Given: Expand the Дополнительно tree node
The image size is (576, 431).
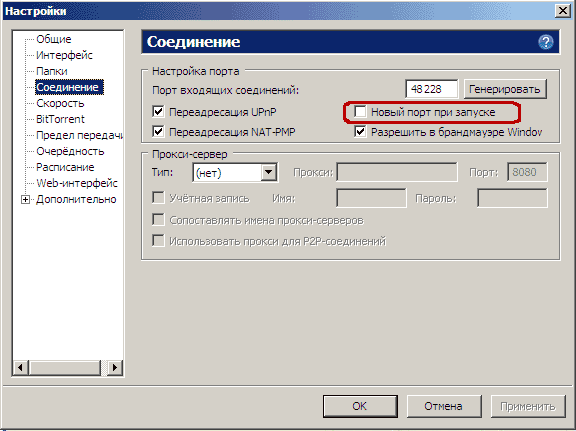Looking at the screenshot, I should tap(25, 200).
